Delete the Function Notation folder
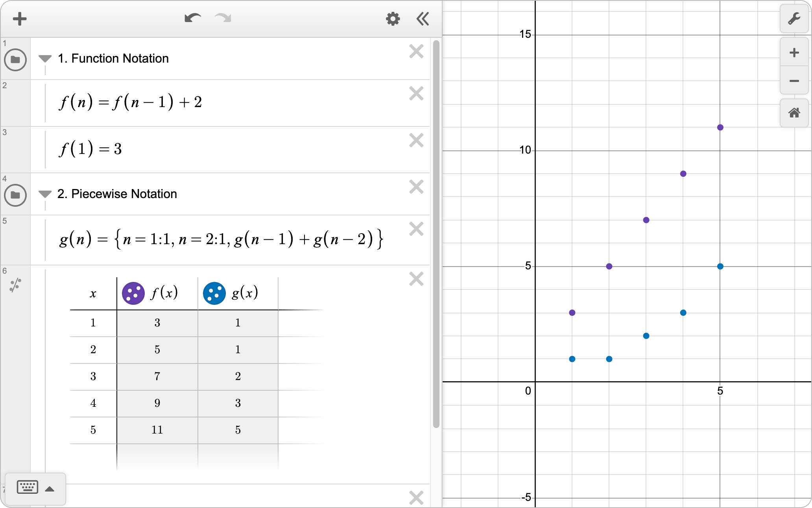Image resolution: width=812 pixels, height=508 pixels. click(416, 51)
